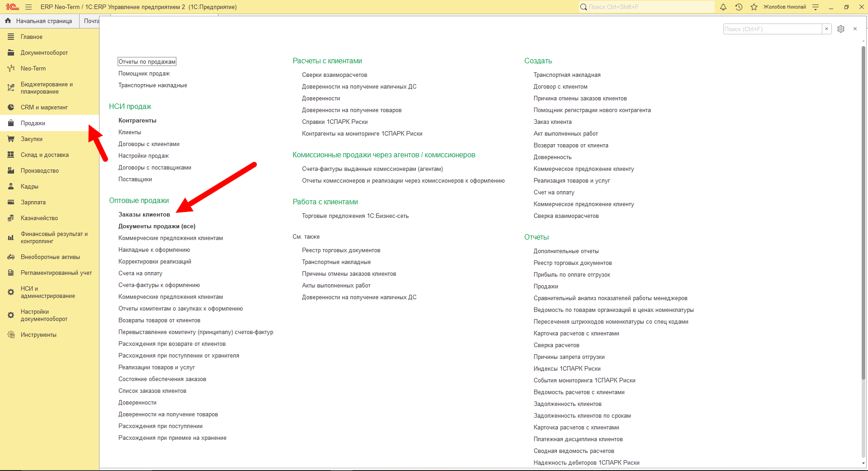The image size is (868, 471).
Task: Click the Кадры person icon
Action: [x=11, y=186]
